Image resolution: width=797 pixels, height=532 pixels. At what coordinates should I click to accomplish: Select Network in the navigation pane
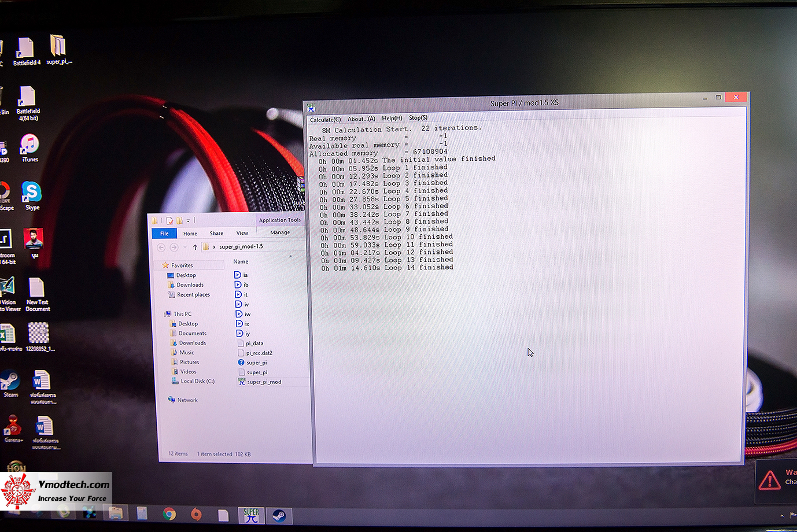pyautogui.click(x=183, y=400)
